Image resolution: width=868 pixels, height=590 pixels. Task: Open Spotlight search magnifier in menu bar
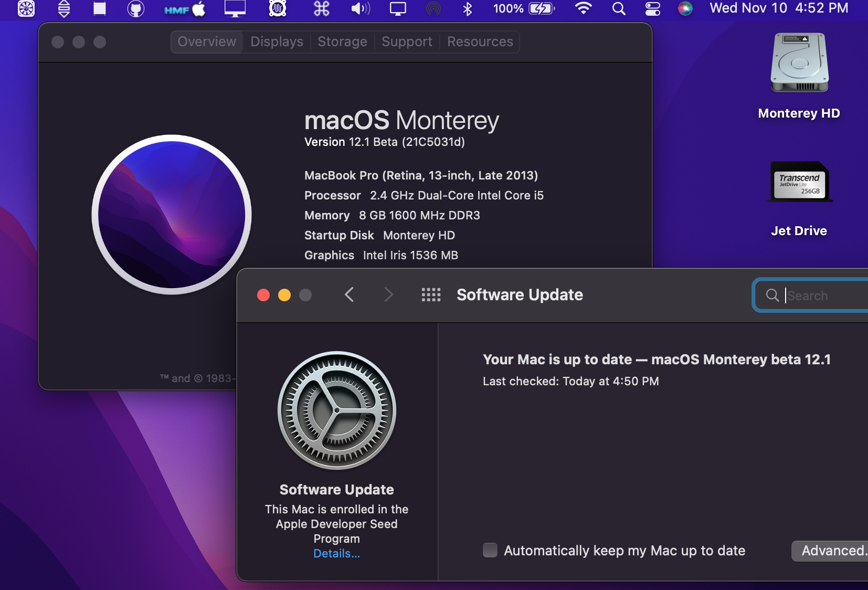tap(619, 8)
